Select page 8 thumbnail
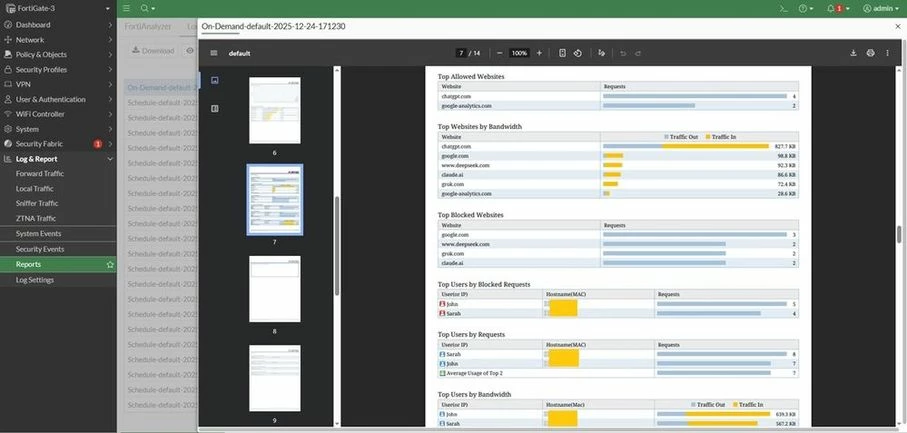Viewport: 907px width, 433px height. [x=275, y=289]
